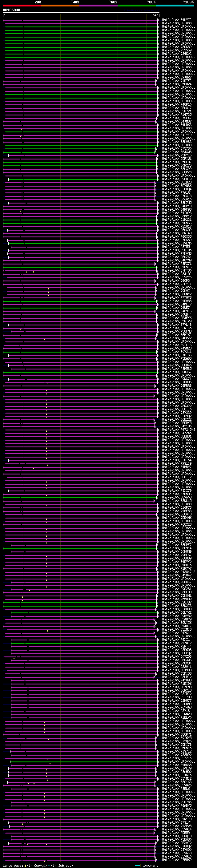Viewport: 197px width, 868px height.
Task: Select hit label UniRef100_B4LD63
Action: point(177,125)
